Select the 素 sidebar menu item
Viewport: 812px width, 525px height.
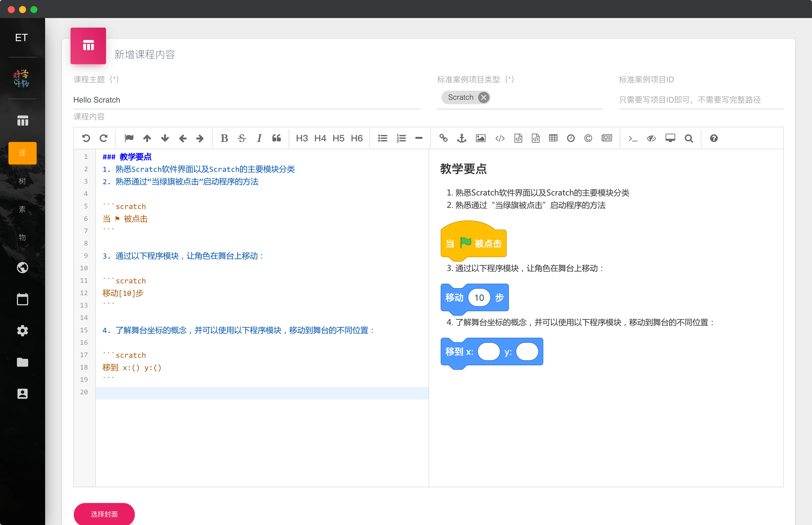[22, 209]
